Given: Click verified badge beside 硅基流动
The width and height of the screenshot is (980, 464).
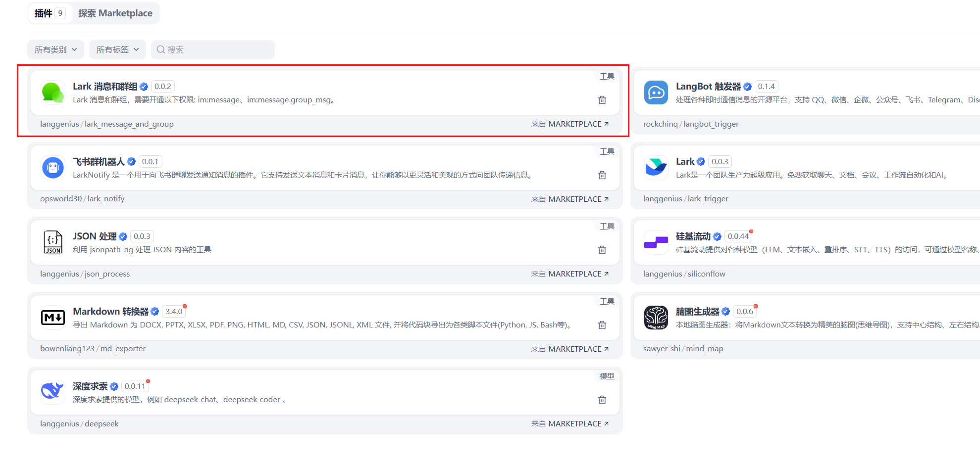Looking at the screenshot, I should 717,236.
